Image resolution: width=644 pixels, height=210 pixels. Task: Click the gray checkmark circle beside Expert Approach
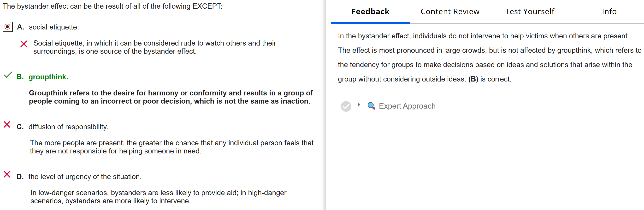point(346,106)
